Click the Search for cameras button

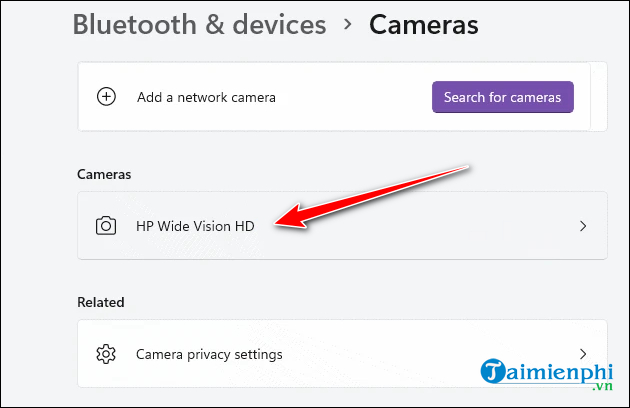tap(503, 97)
